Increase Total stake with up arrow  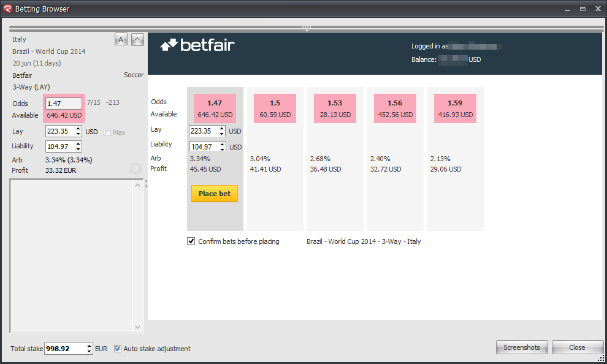click(89, 346)
